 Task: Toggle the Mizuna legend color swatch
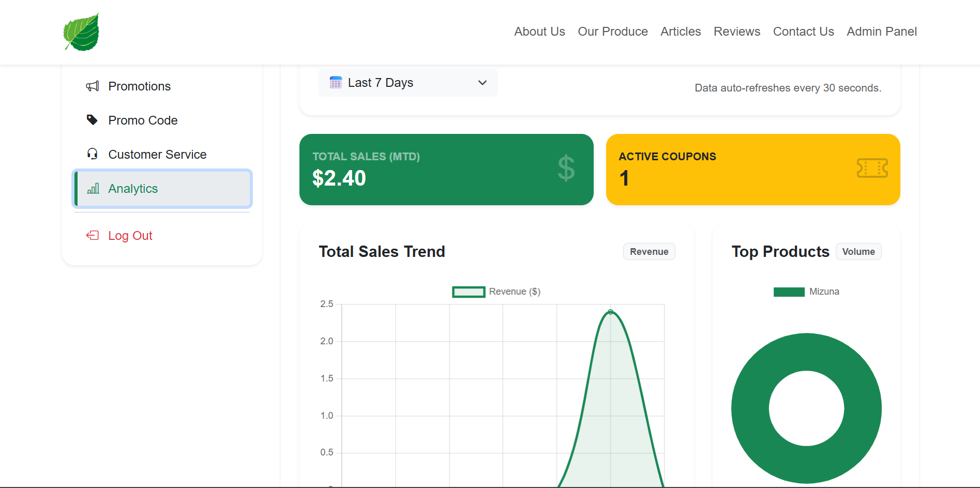point(789,292)
